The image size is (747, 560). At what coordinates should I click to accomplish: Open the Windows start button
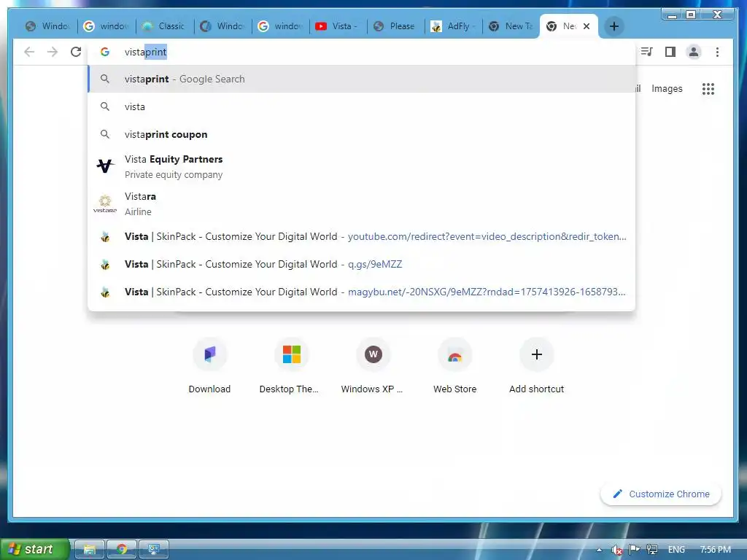point(34,549)
